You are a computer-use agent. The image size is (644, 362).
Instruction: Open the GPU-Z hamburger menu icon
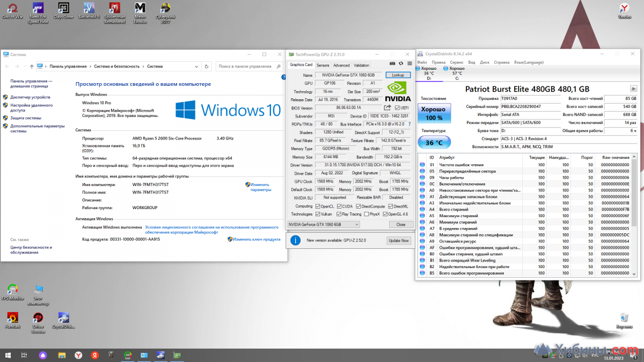[x=408, y=63]
